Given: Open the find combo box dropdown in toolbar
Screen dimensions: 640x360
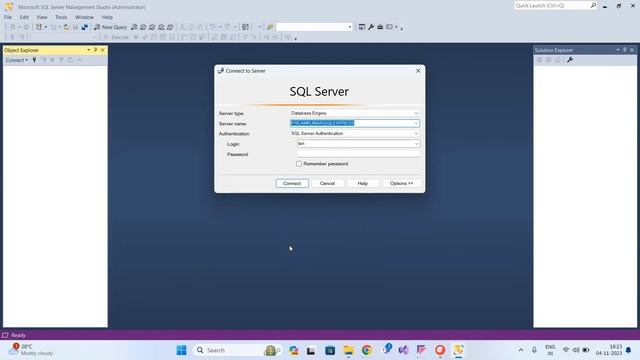Looking at the screenshot, I should pos(350,27).
